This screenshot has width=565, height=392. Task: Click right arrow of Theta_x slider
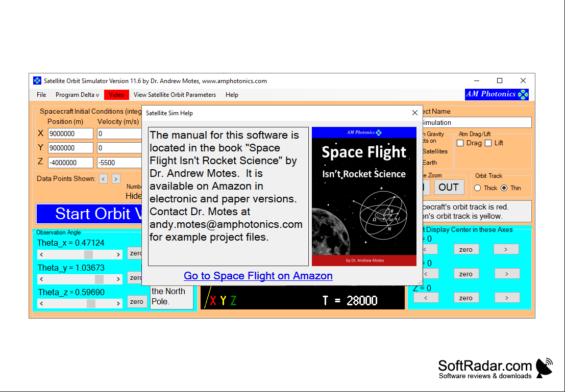coord(118,254)
